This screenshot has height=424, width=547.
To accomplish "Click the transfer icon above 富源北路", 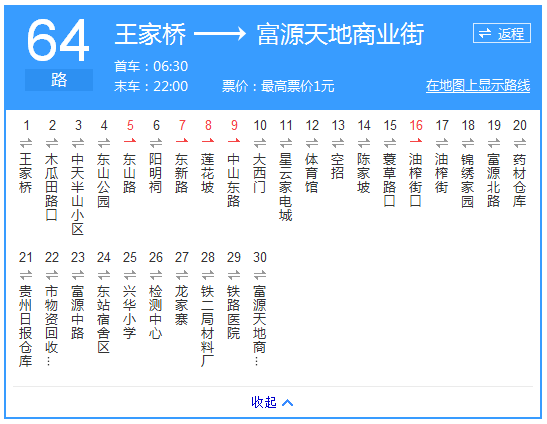I will pos(494,143).
